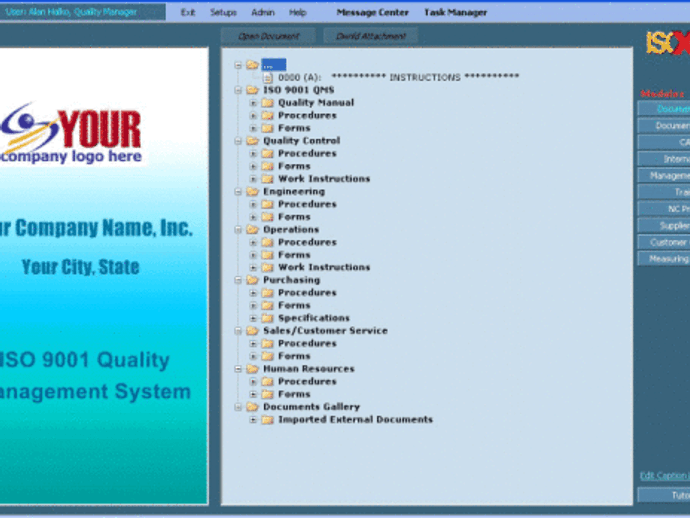Collapse the Human Resources node
The height and width of the screenshot is (518, 690).
pos(238,369)
